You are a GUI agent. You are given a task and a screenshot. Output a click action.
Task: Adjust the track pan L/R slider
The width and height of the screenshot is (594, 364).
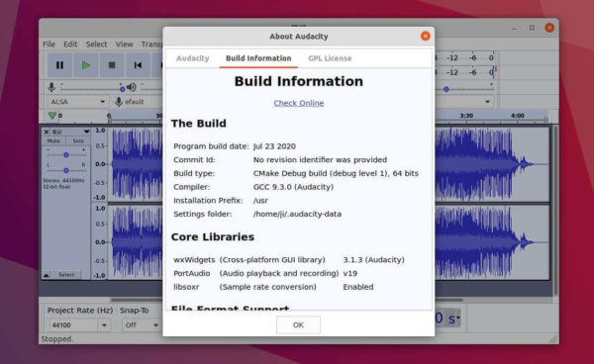tap(66, 171)
